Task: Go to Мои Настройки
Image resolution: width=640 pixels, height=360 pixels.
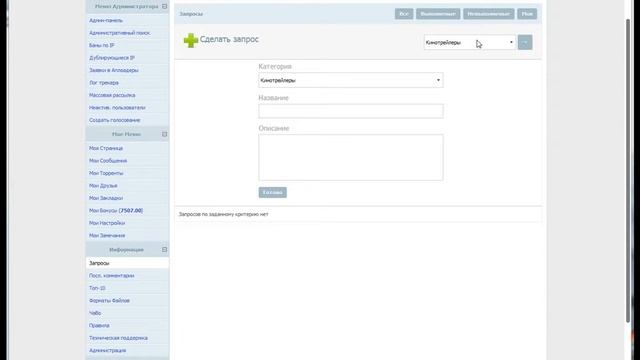Action: (x=107, y=223)
